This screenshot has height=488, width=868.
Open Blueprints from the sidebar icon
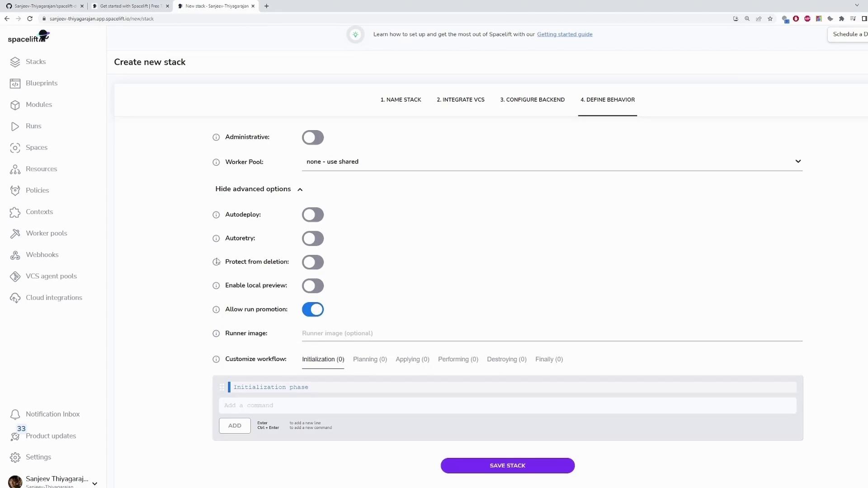click(15, 83)
